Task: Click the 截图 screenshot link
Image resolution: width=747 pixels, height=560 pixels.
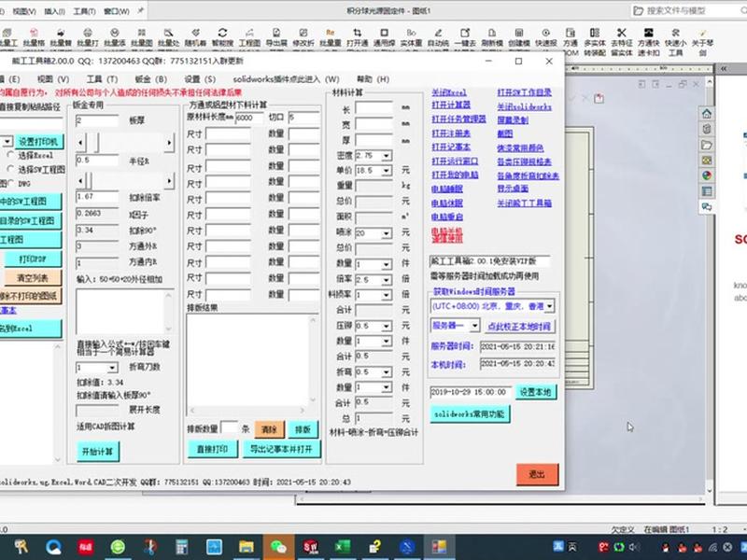Action: [505, 133]
